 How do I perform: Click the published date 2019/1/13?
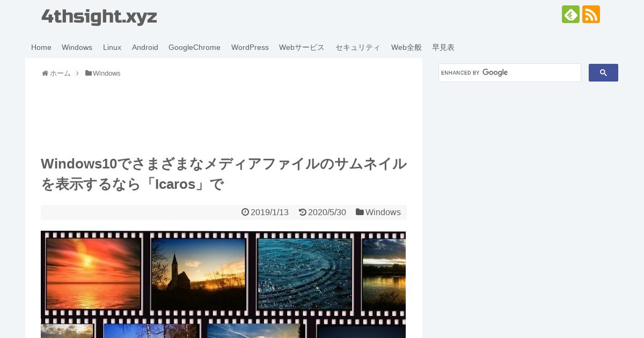(269, 212)
